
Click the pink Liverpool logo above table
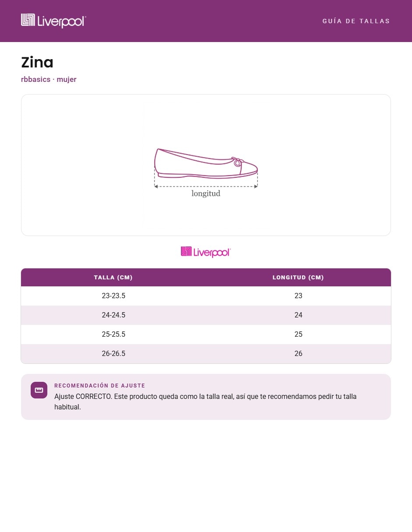[206, 252]
